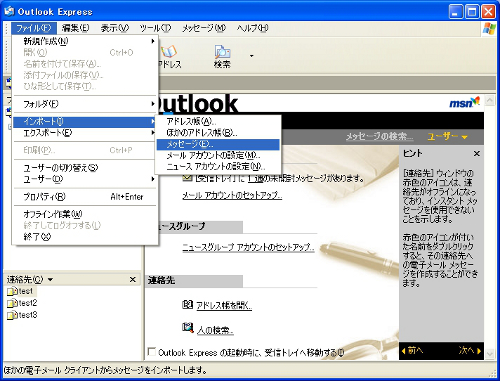
Task: Choose News Account Settings import option
Action: click(218, 167)
